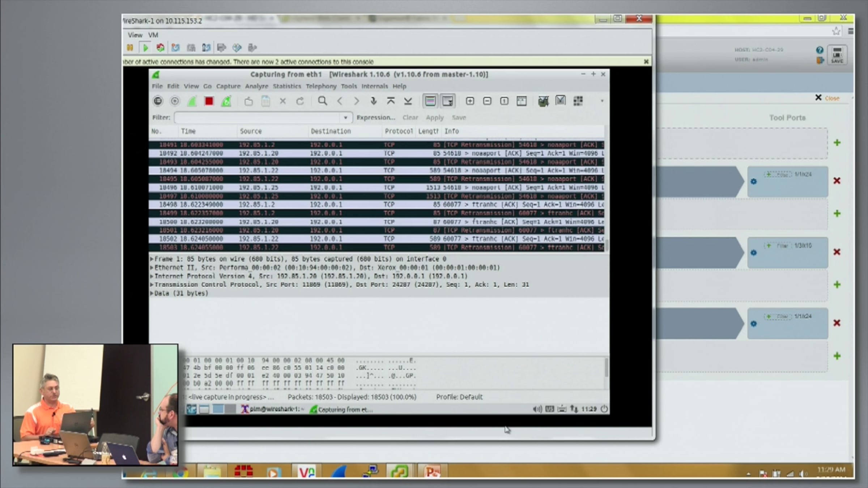Open the Statistics menu
This screenshot has width=868, height=488.
(x=286, y=86)
